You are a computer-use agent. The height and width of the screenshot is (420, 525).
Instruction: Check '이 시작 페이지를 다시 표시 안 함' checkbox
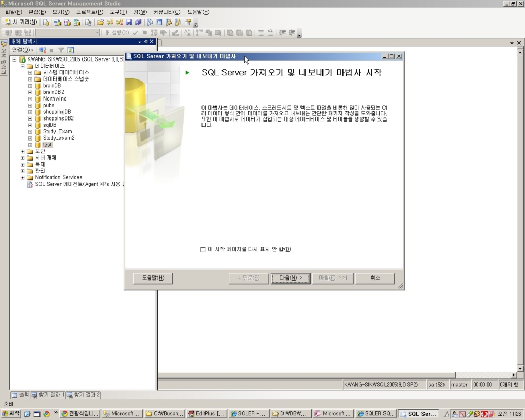click(x=203, y=249)
